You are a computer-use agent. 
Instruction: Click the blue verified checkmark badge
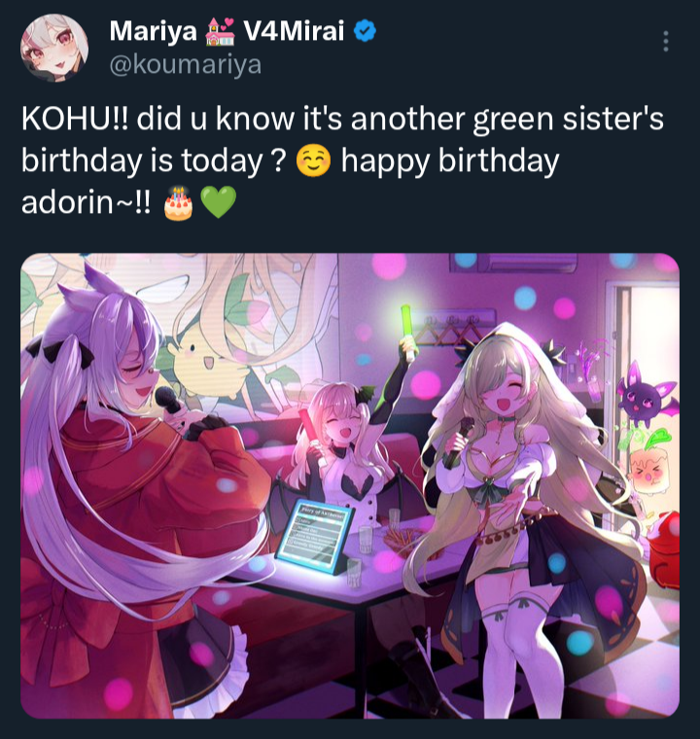pos(365,31)
